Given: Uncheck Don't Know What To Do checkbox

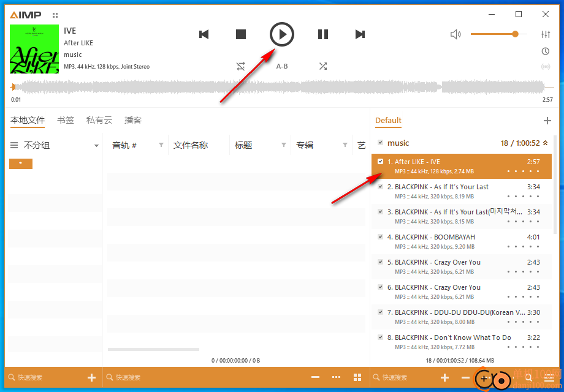Looking at the screenshot, I should pos(380,337).
